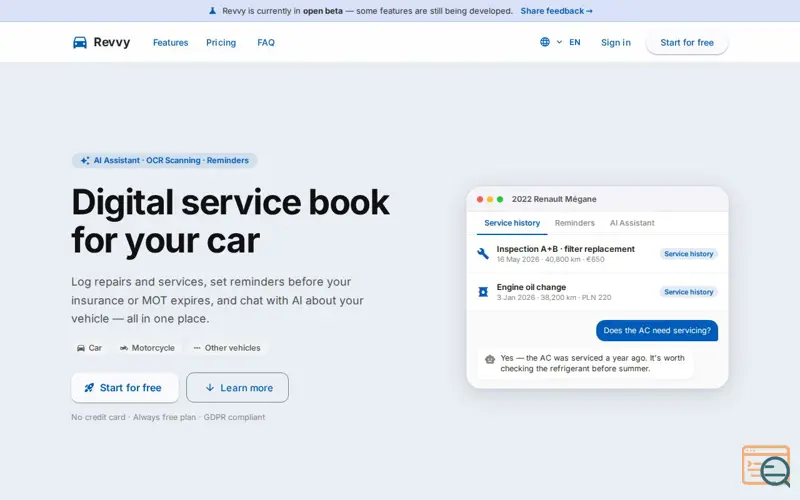Click Service history badge on Inspection row
The width and height of the screenshot is (800, 500).
688,254
